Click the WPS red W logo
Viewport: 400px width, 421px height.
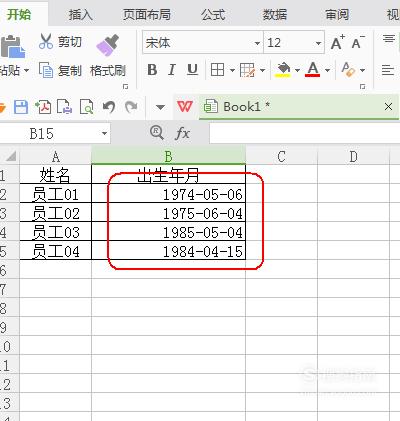[185, 107]
